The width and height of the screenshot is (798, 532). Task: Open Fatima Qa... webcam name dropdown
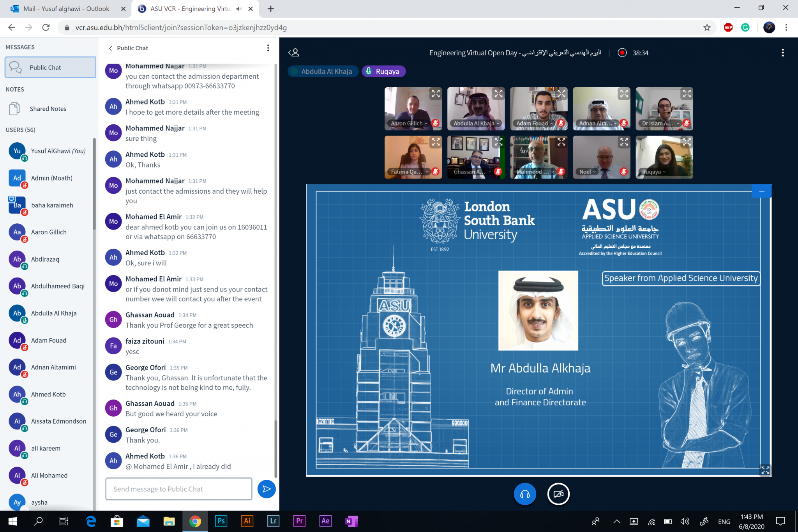[410, 171]
